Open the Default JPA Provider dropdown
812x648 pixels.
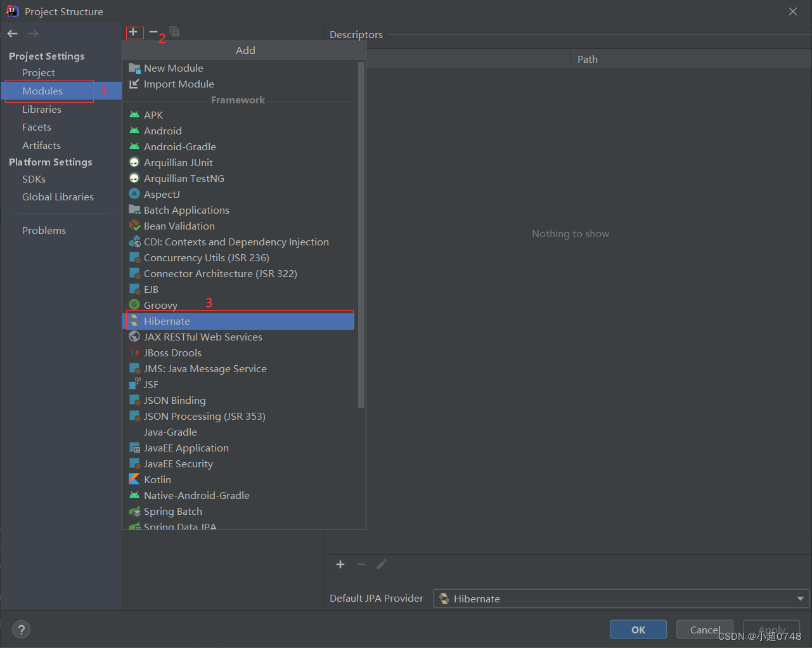click(x=621, y=599)
